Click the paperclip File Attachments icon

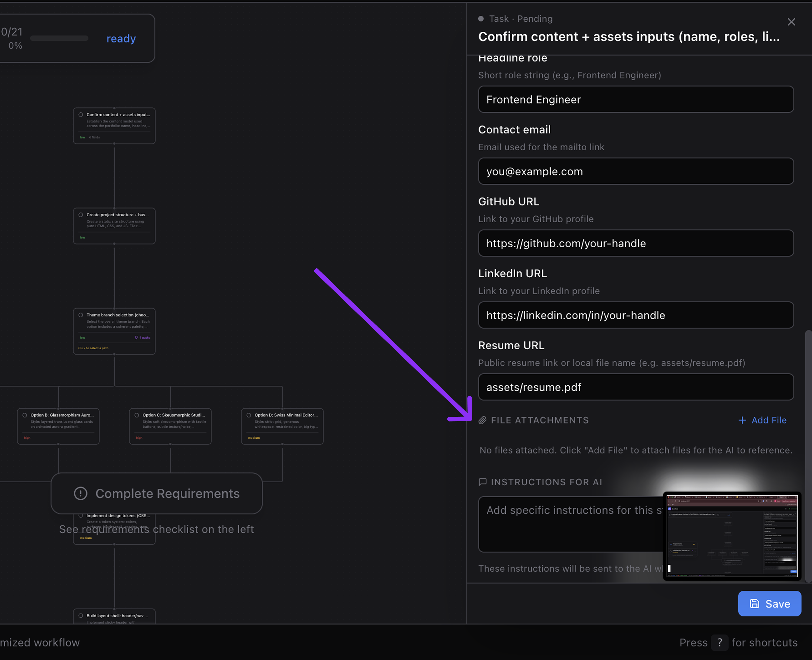coord(482,420)
